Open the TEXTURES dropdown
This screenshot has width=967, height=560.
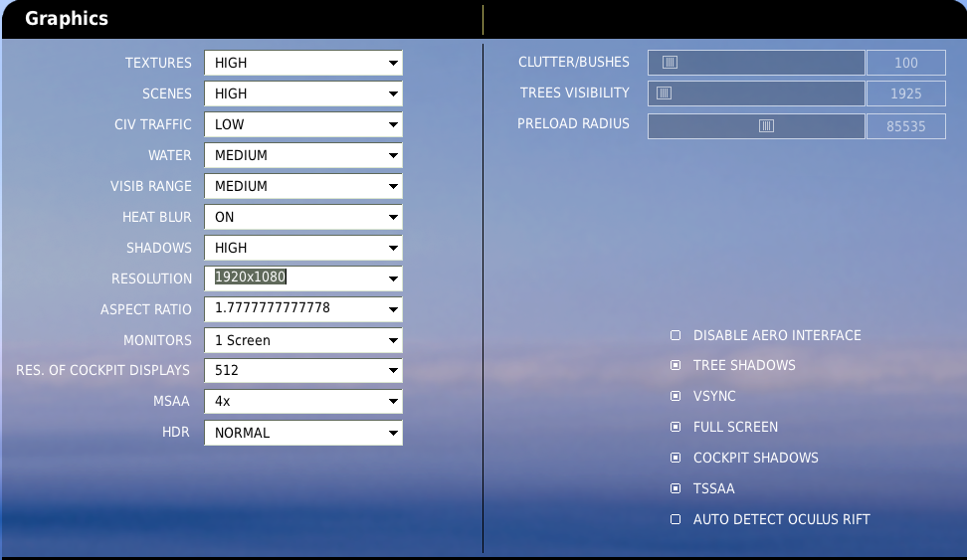tap(302, 63)
